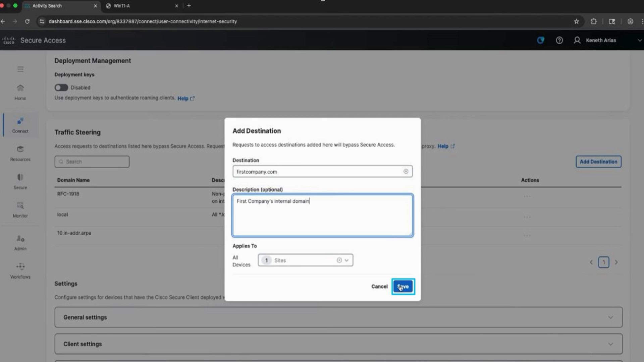The image size is (644, 362).
Task: Toggle the hamburger navigation menu icon
Action: point(20,69)
